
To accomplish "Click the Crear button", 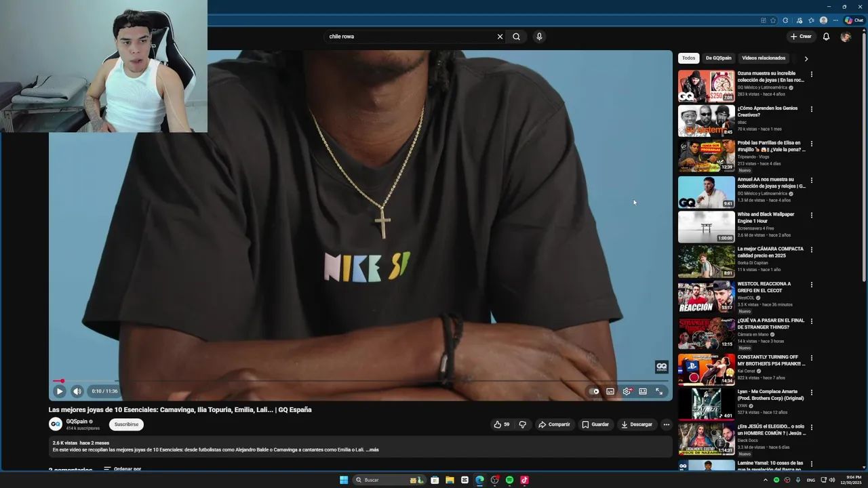I will tap(801, 37).
